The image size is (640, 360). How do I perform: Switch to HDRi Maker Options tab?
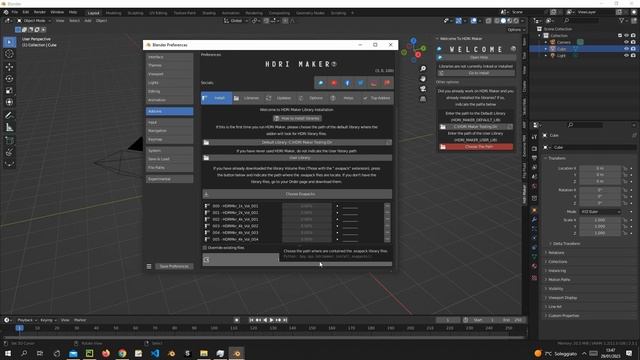(311, 98)
